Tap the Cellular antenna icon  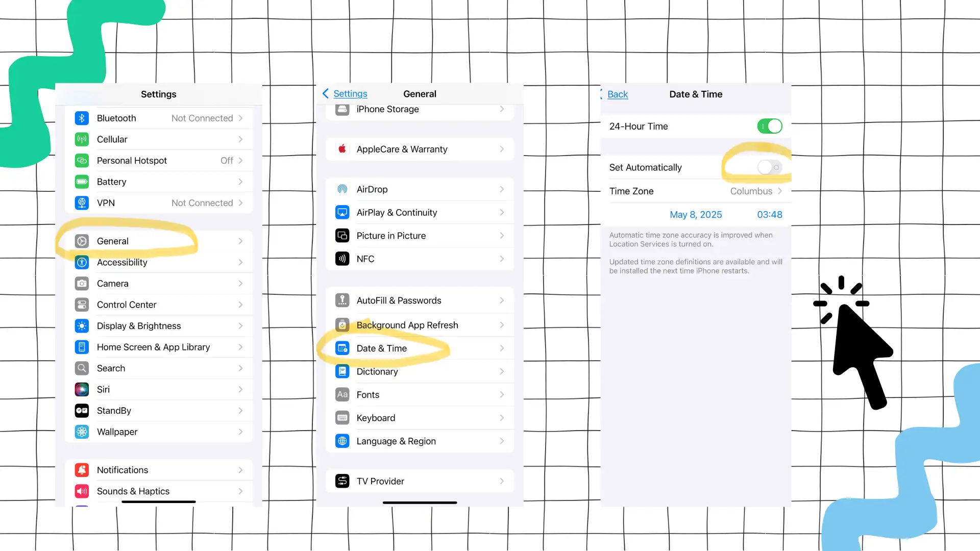click(82, 139)
